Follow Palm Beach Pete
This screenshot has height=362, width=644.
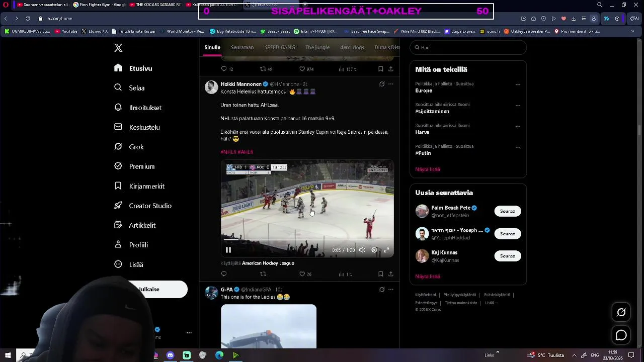(508, 211)
